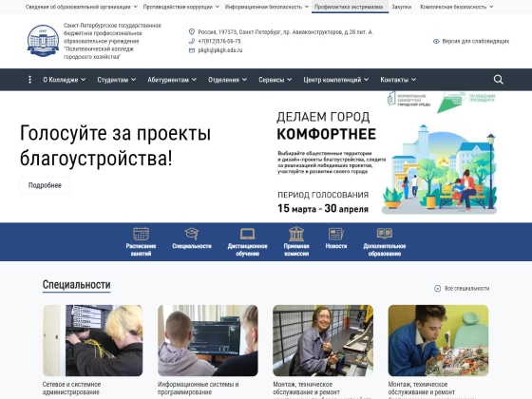Open Закупки in top bar
The height and width of the screenshot is (399, 532).
pos(401,7)
